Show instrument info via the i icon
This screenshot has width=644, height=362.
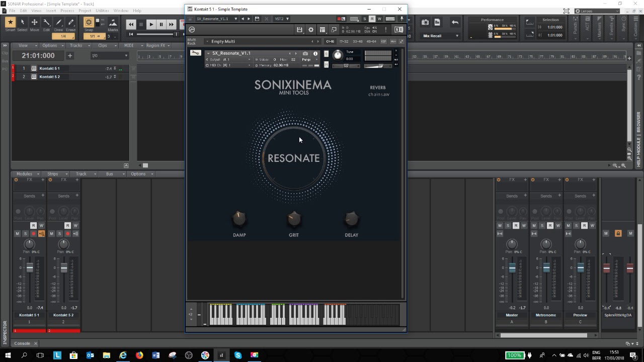(315, 53)
